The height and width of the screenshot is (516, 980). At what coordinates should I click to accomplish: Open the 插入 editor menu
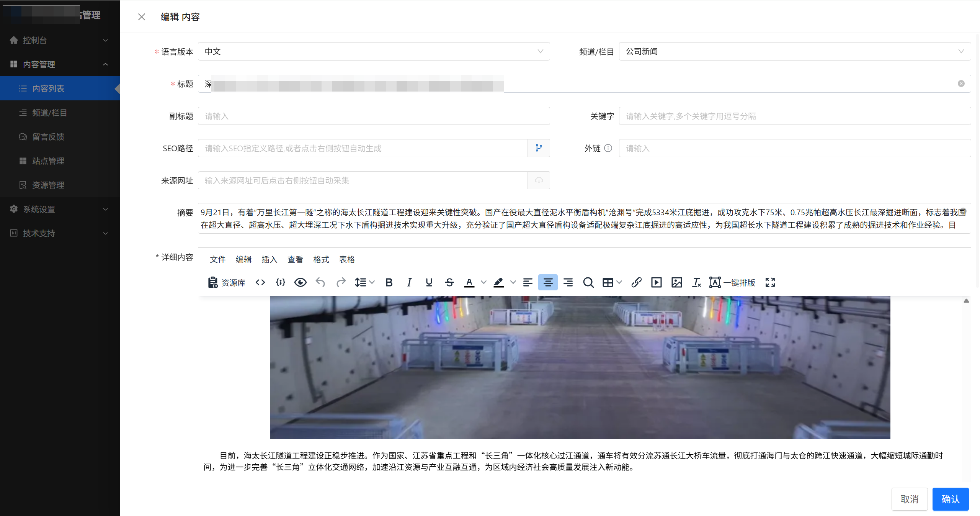click(x=269, y=260)
